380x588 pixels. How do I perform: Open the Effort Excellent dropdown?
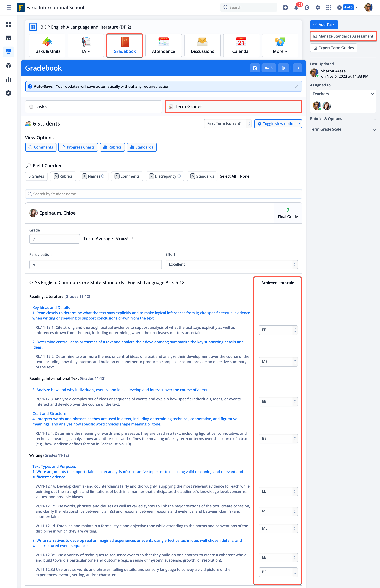click(231, 264)
